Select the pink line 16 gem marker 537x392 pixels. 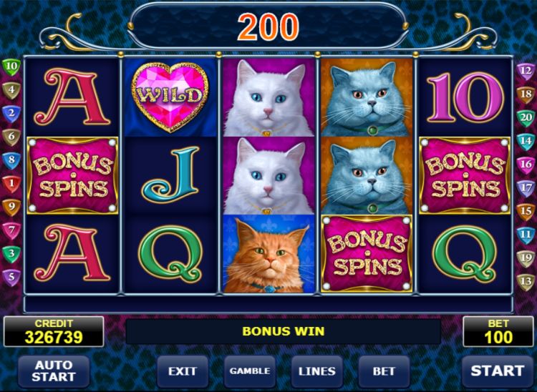526,165
